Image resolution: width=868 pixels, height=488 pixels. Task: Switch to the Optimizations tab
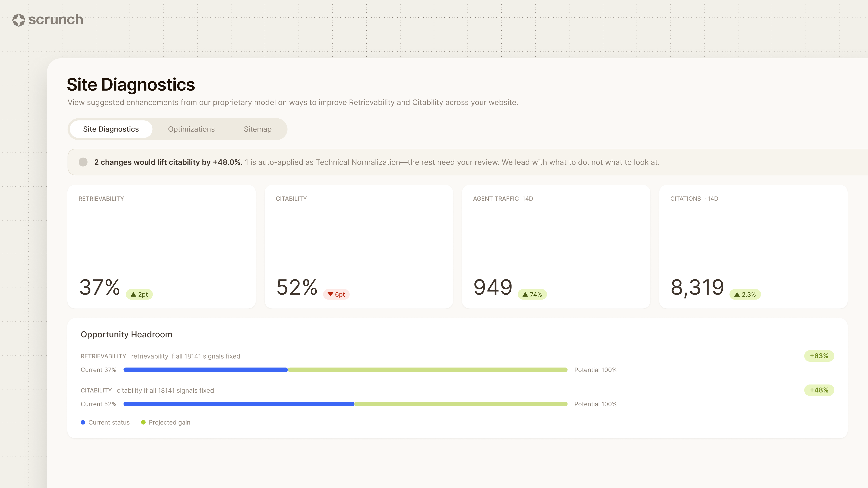(x=191, y=129)
